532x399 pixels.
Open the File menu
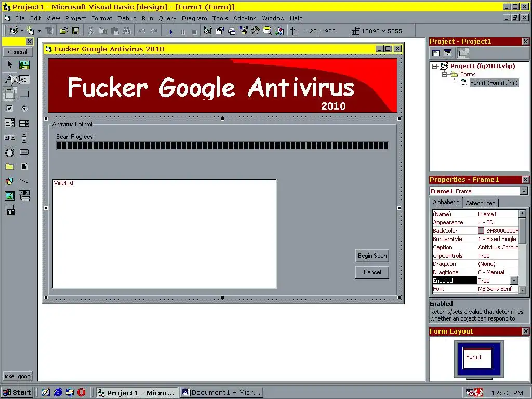(x=20, y=18)
